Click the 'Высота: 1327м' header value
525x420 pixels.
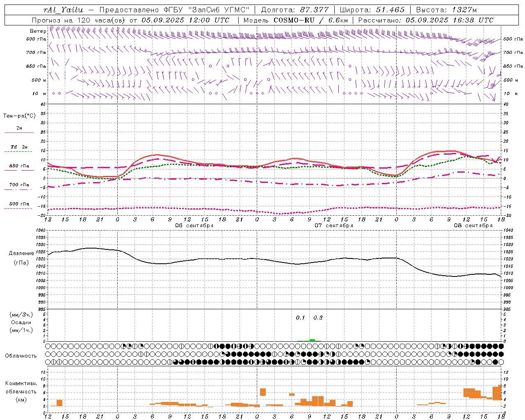point(446,10)
